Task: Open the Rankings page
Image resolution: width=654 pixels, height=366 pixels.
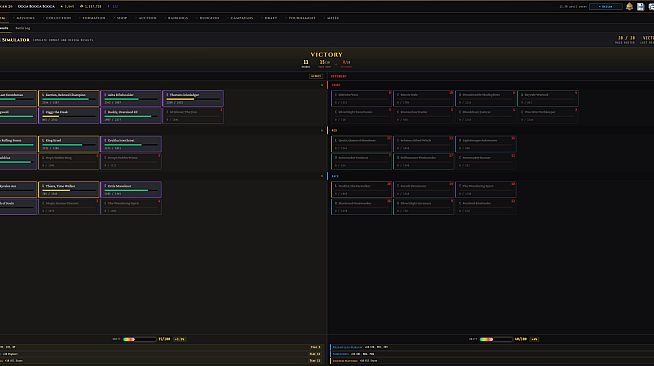Action: pyautogui.click(x=178, y=18)
